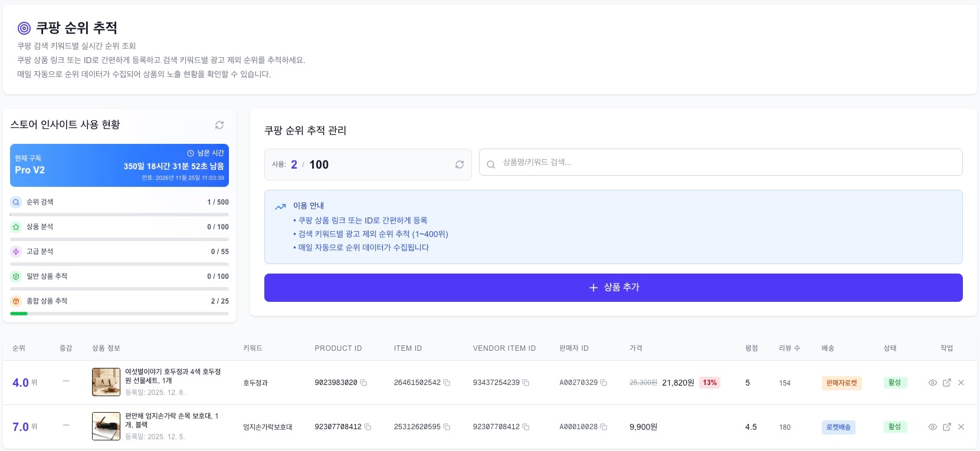Toggle eye icon for 엄지손가락보호대 row

click(x=933, y=427)
